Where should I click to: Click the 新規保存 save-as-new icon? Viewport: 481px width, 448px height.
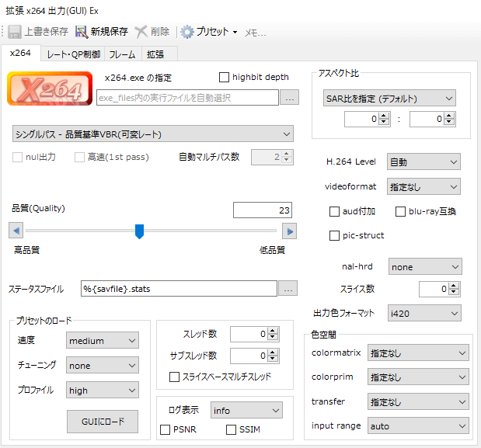pyautogui.click(x=82, y=32)
